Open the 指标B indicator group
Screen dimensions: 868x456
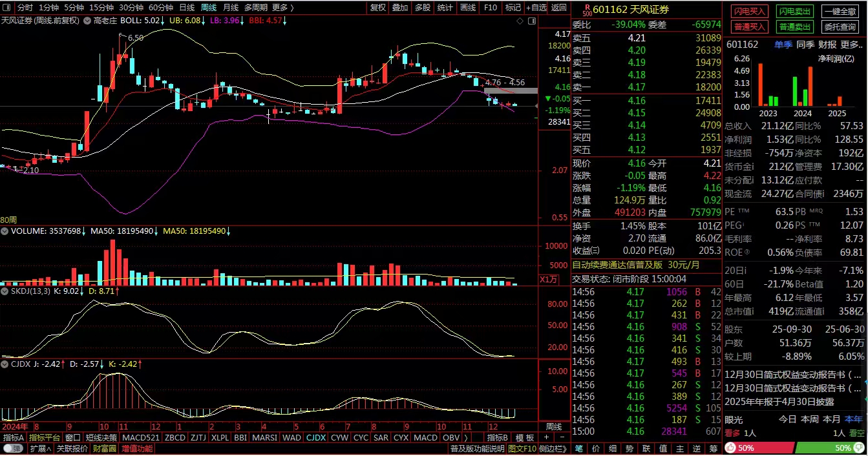[498, 437]
